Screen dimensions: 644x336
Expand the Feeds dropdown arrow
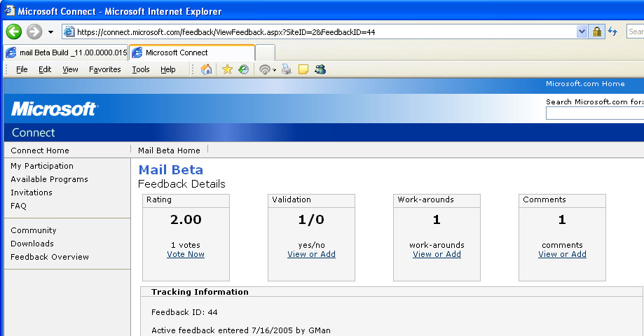click(275, 70)
